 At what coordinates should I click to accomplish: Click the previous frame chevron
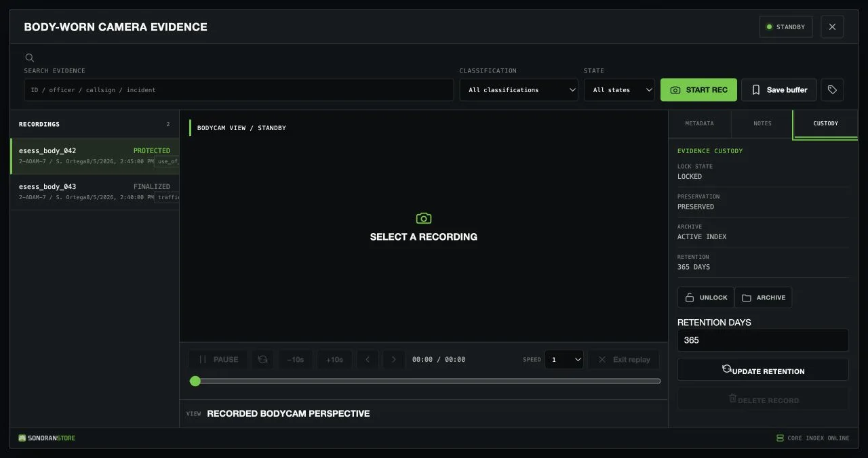[368, 360]
